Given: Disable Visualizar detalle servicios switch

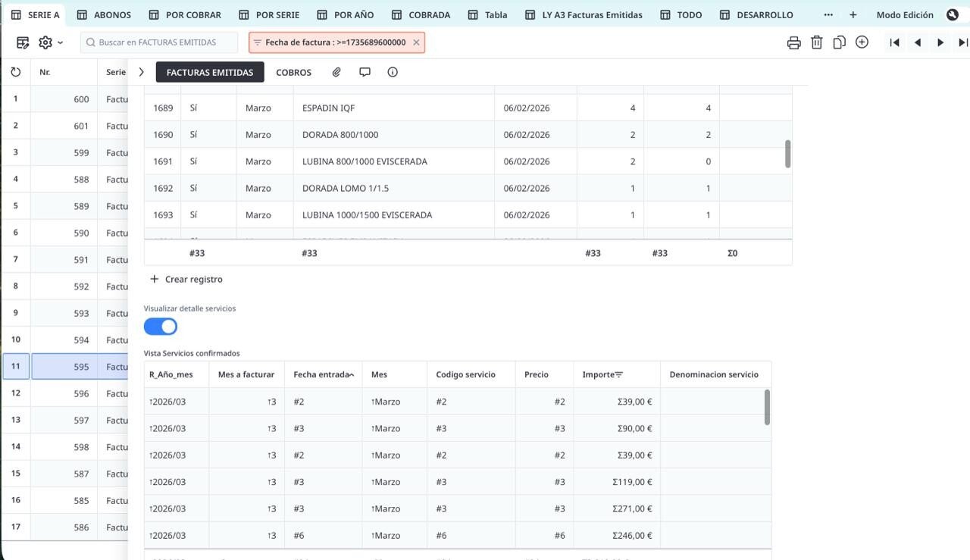Looking at the screenshot, I should (161, 327).
